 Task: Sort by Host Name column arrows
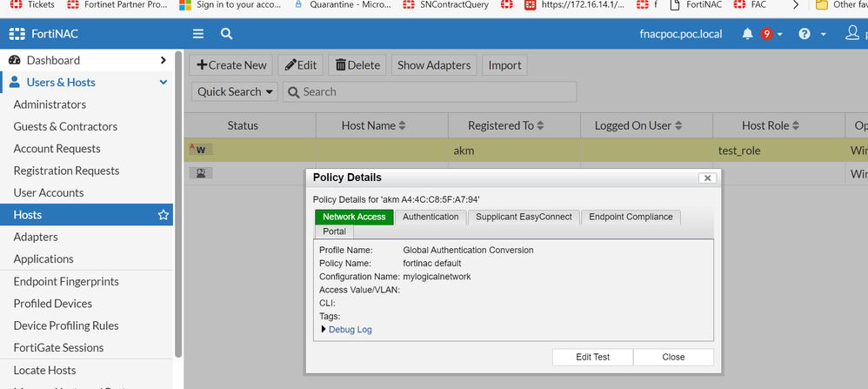coord(402,126)
